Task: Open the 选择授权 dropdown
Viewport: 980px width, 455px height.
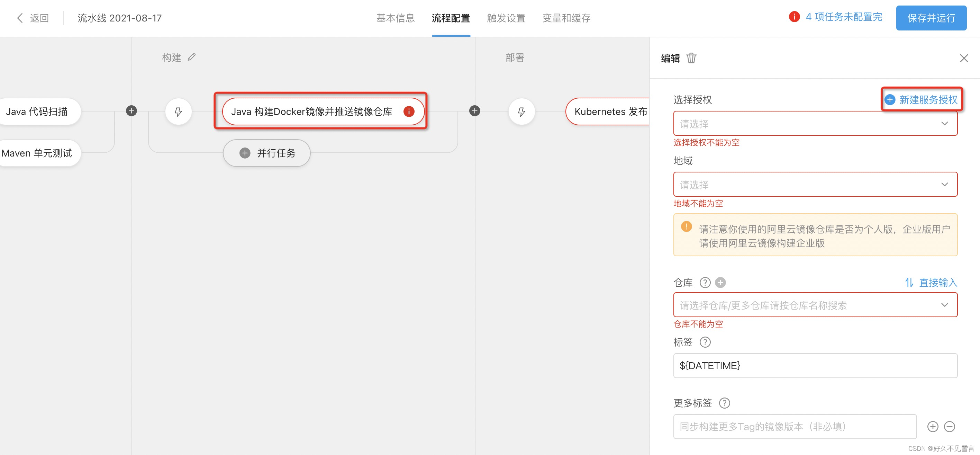Action: 815,123
